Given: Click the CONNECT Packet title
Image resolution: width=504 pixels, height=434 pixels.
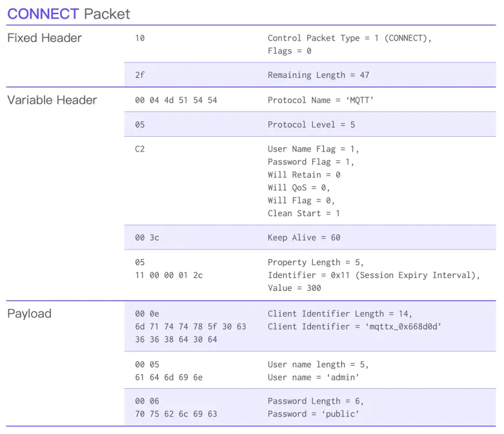Looking at the screenshot, I should 68,14.
